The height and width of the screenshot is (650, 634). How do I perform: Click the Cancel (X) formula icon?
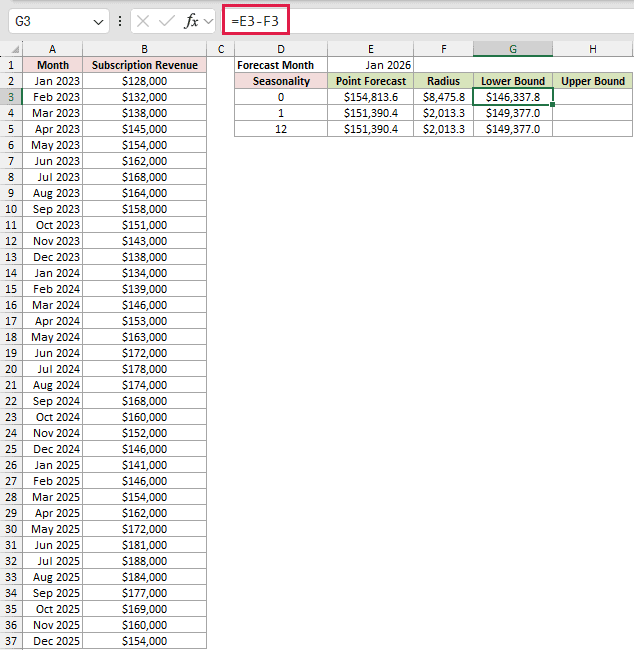tap(143, 21)
